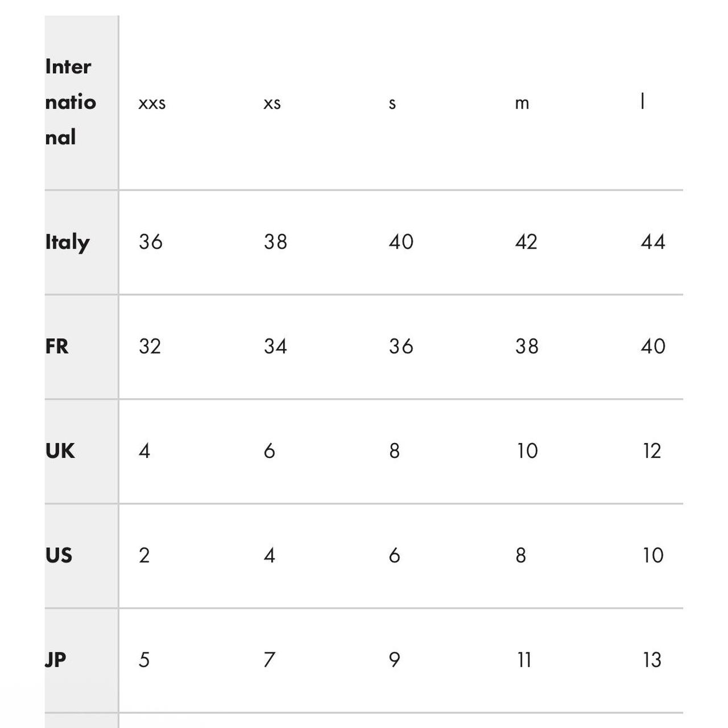728x728 pixels.
Task: Click the JP row label
Action: pyautogui.click(x=56, y=660)
